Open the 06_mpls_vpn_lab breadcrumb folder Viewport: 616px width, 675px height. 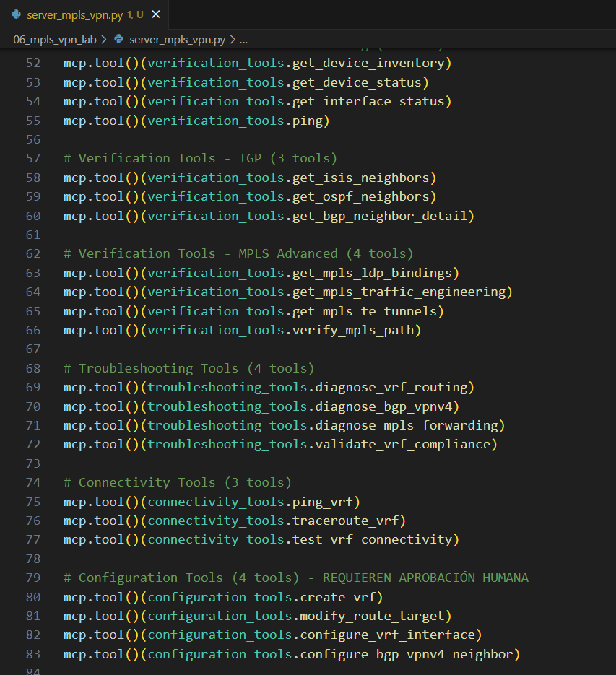(x=55, y=40)
